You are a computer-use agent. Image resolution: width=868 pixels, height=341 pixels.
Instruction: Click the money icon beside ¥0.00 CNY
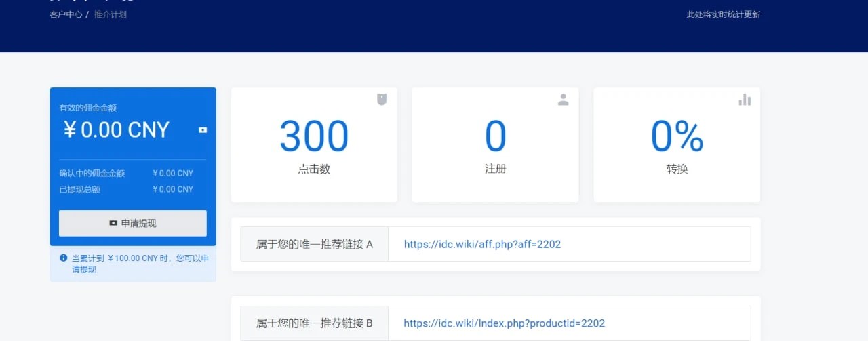(x=203, y=129)
